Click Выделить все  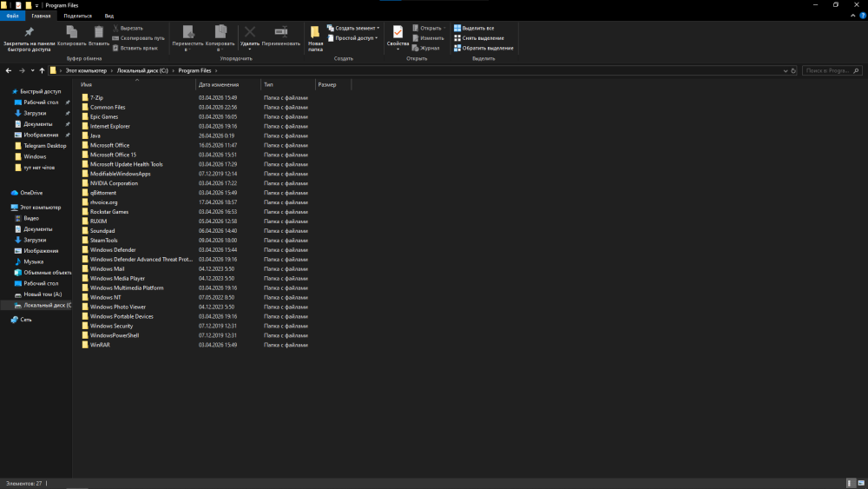474,28
